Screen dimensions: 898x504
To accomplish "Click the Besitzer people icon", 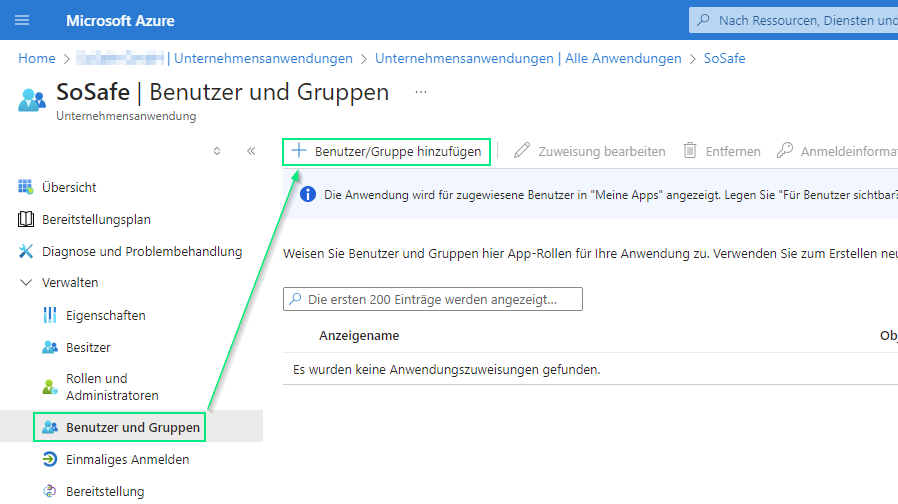I will tap(50, 347).
